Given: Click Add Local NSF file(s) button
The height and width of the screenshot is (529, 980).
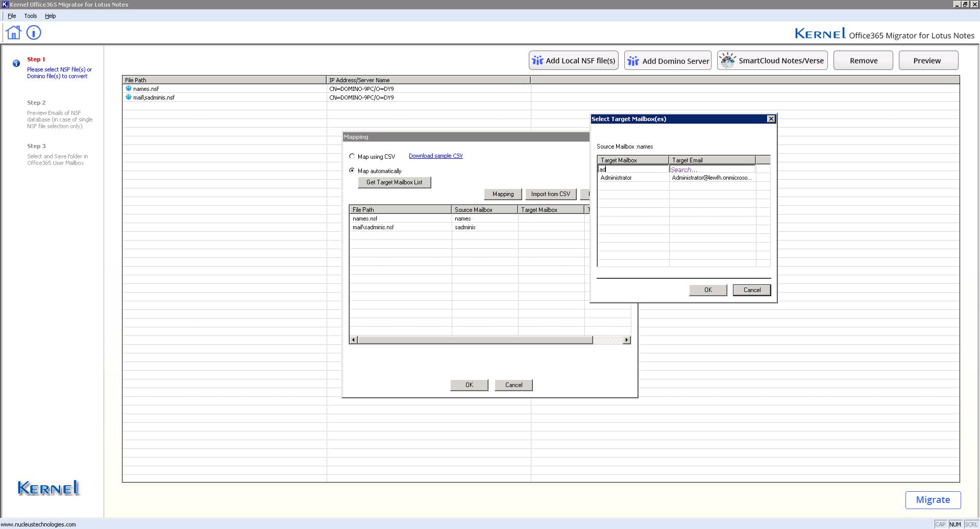Looking at the screenshot, I should (574, 60).
